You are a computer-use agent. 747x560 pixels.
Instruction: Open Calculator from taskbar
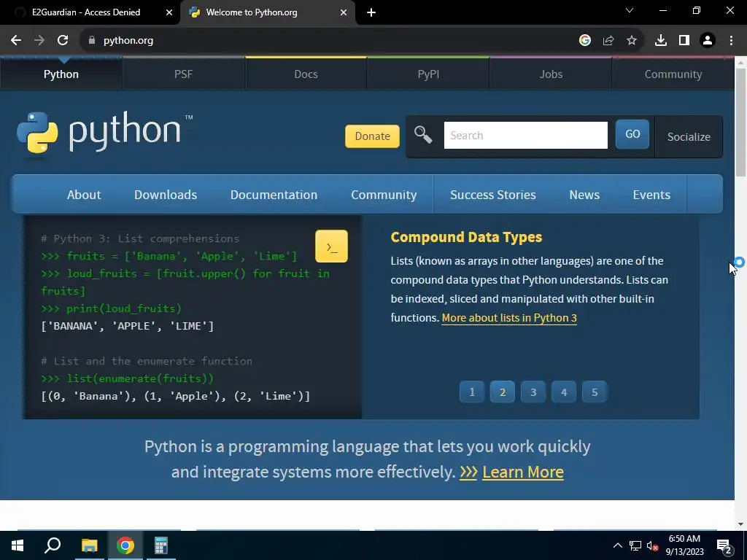pos(161,545)
